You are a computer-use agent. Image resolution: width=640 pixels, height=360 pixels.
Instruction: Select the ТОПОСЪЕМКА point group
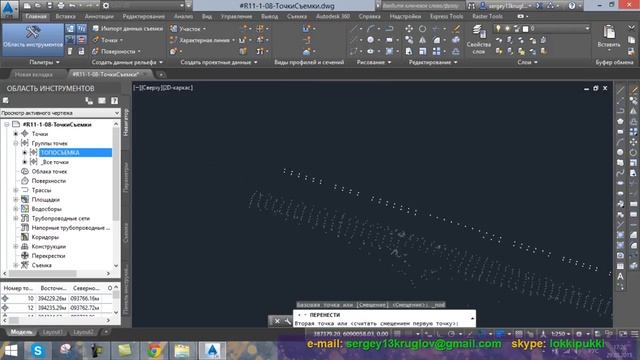pos(75,153)
